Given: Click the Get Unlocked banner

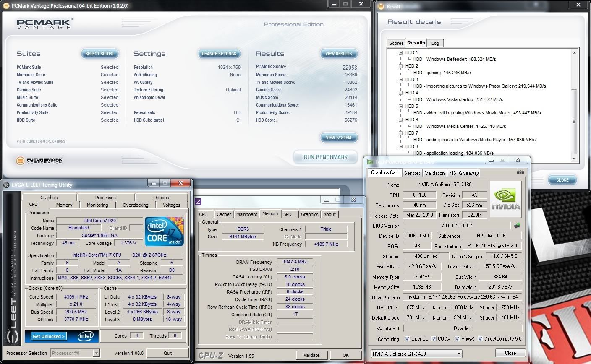Looking at the screenshot, I should click(x=49, y=336).
